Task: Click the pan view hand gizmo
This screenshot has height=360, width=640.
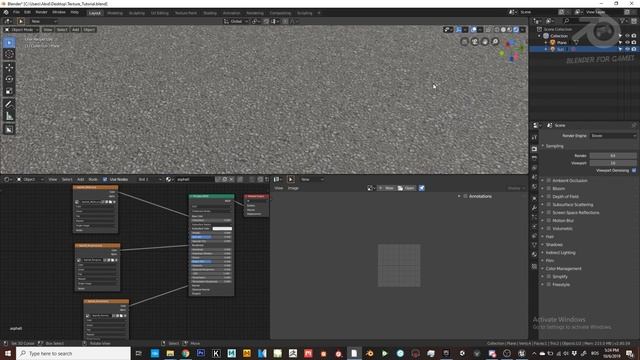Action: click(484, 42)
